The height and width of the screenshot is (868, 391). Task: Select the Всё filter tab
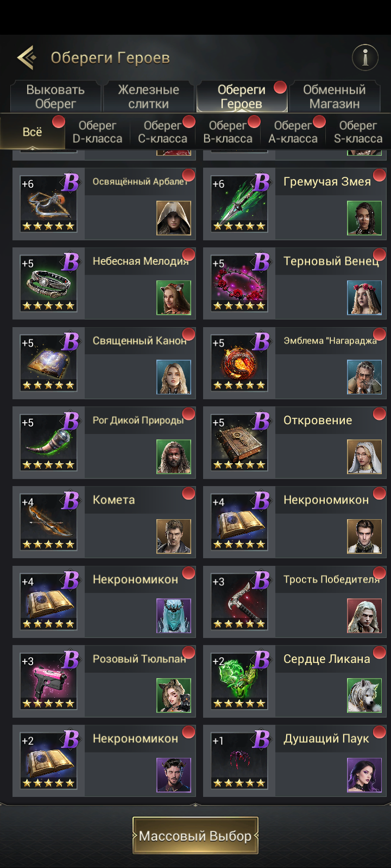pyautogui.click(x=33, y=131)
